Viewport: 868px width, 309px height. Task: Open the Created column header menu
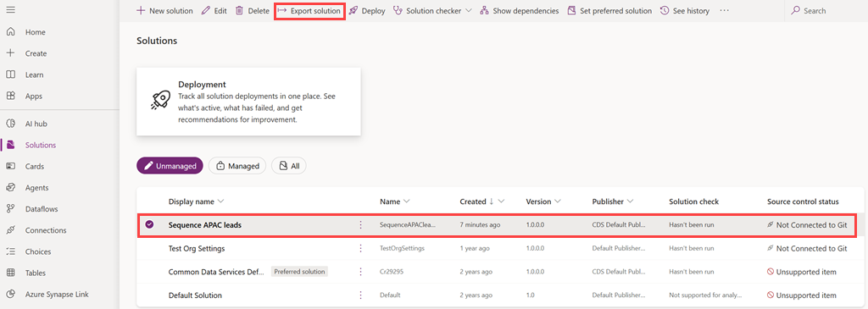tap(482, 201)
